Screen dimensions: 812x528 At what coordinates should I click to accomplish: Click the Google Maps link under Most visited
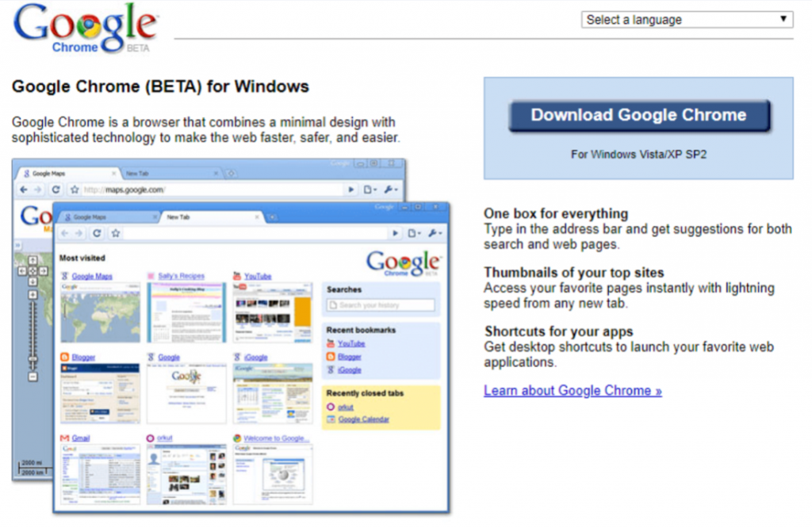tap(92, 277)
